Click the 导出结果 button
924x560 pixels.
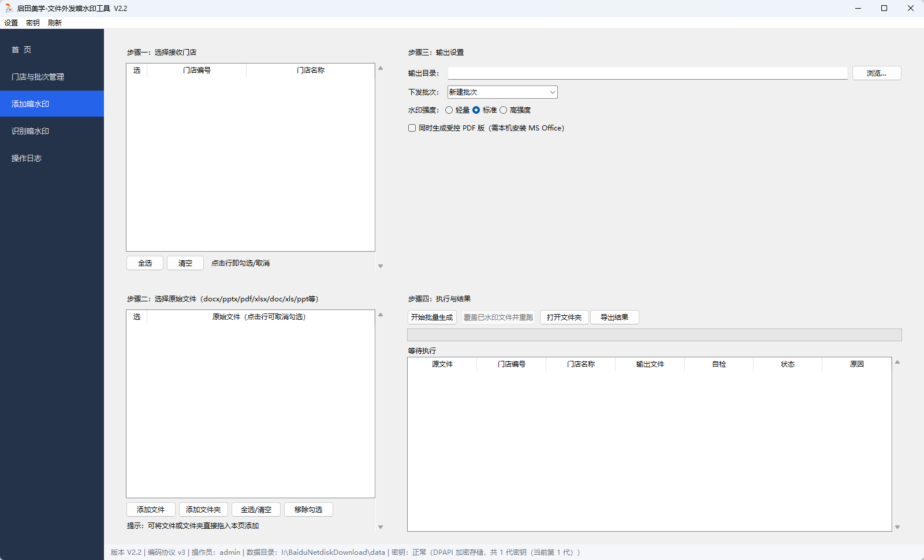click(614, 318)
